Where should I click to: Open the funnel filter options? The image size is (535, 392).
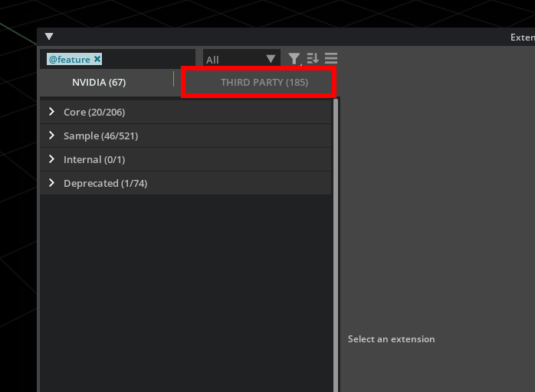pyautogui.click(x=294, y=59)
